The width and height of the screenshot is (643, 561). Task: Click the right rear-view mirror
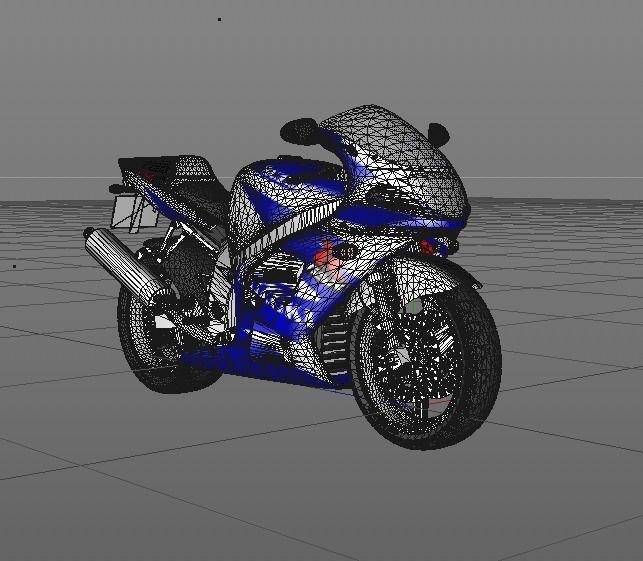tap(438, 135)
